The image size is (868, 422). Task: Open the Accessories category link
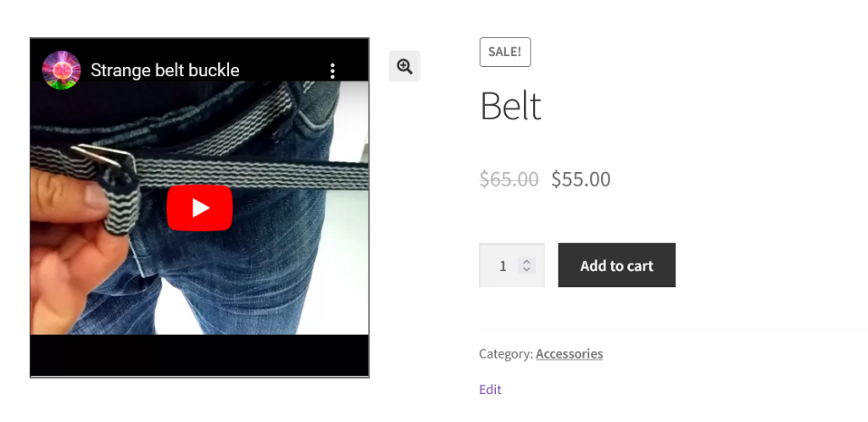click(569, 353)
